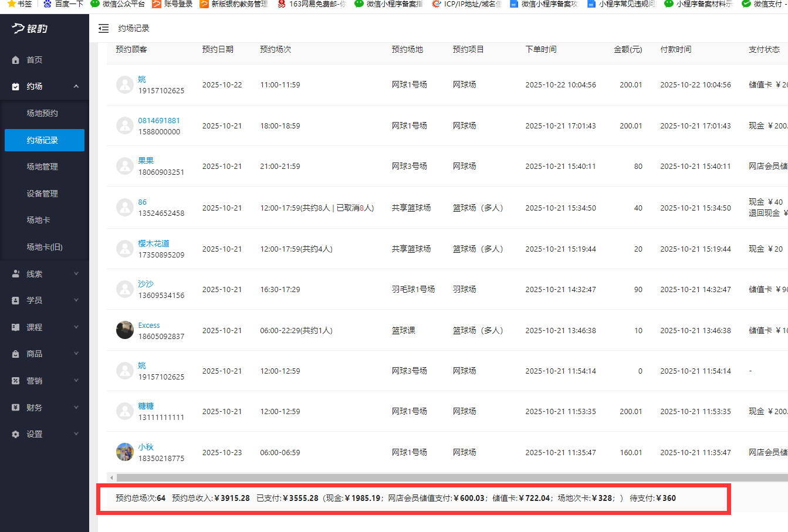The width and height of the screenshot is (788, 532).
Task: Open customer link 樱木花道
Action: (154, 243)
